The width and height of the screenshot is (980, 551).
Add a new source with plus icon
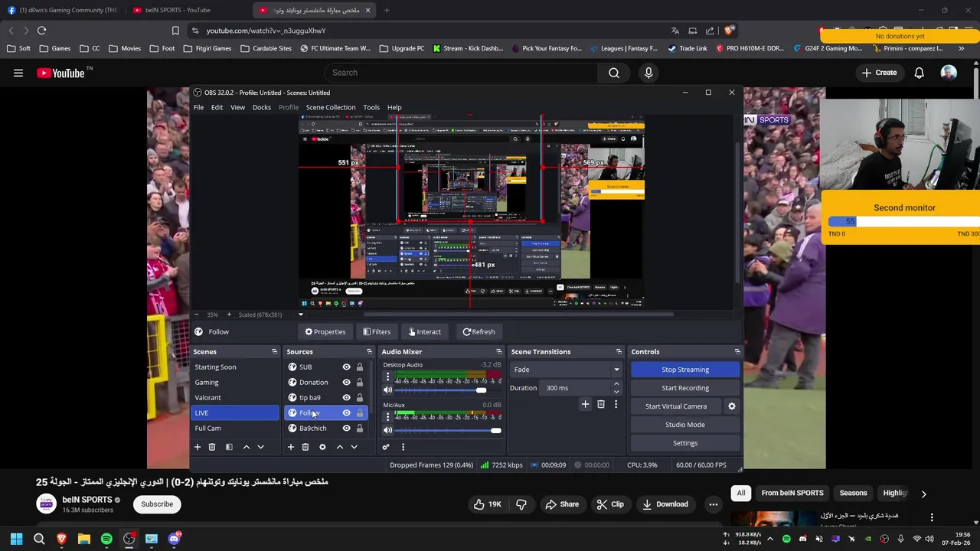pyautogui.click(x=290, y=447)
